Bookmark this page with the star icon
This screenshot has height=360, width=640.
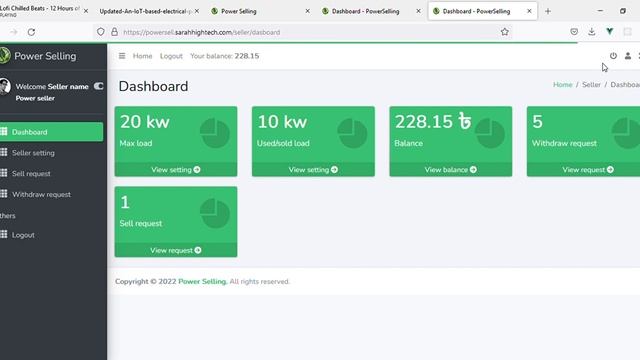[x=504, y=32]
